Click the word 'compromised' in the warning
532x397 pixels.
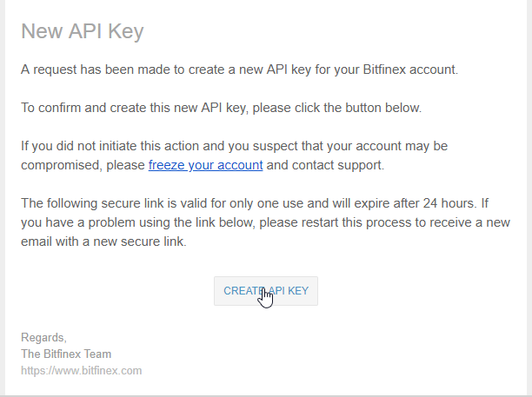[62, 165]
